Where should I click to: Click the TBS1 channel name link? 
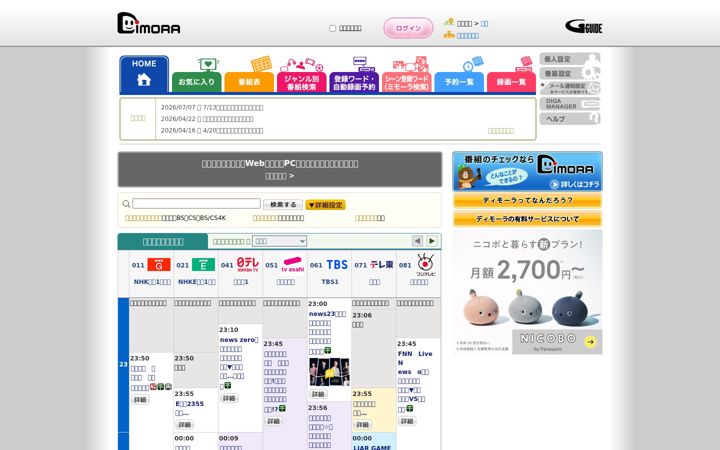[x=330, y=281]
